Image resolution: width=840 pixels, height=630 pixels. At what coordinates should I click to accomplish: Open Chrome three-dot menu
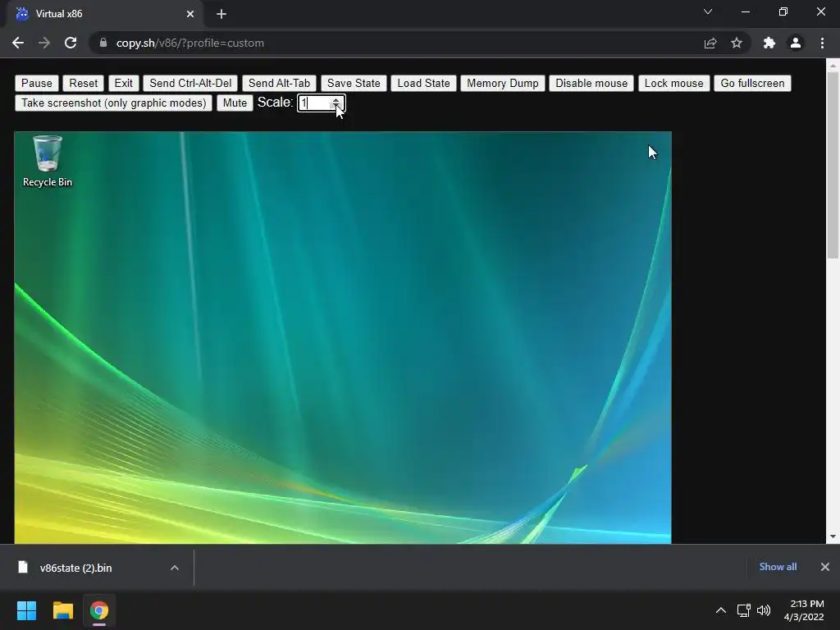click(x=822, y=43)
